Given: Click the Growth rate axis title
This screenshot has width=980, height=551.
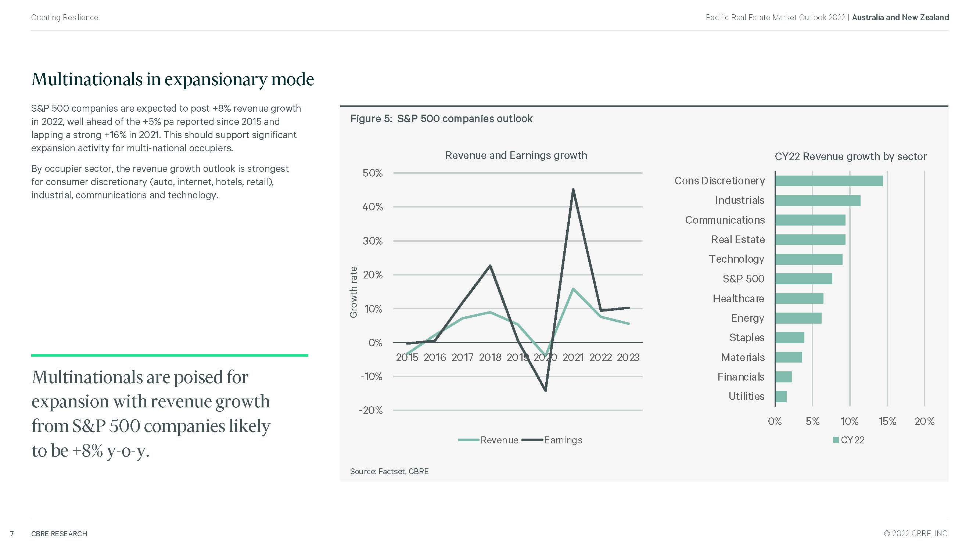Looking at the screenshot, I should pyautogui.click(x=353, y=292).
